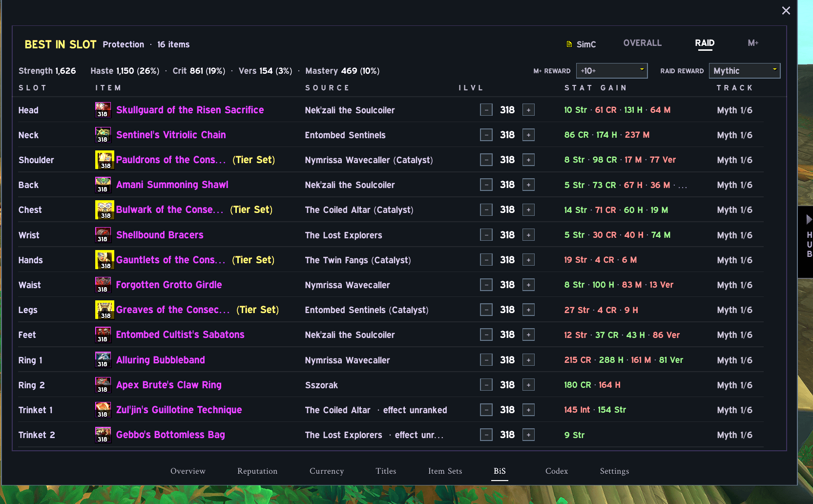Click the Shellbound Bracers item name
Image resolution: width=813 pixels, height=504 pixels.
tap(160, 235)
